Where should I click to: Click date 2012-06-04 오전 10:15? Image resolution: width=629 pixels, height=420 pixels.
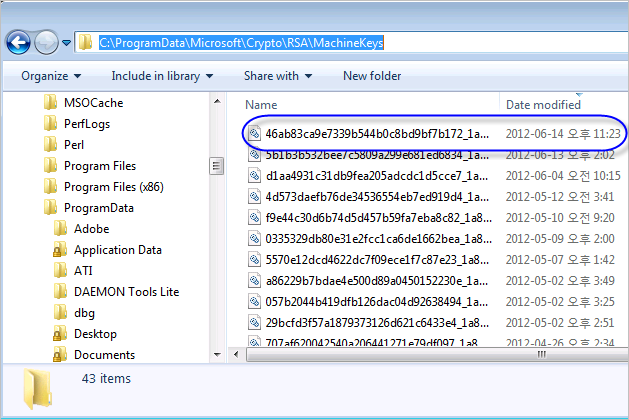[x=563, y=176]
